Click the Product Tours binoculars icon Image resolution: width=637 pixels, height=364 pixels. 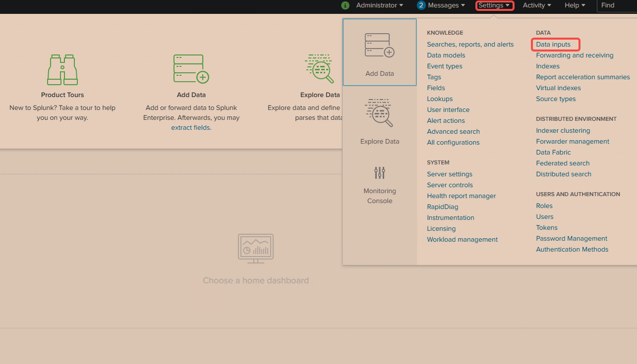pos(62,70)
